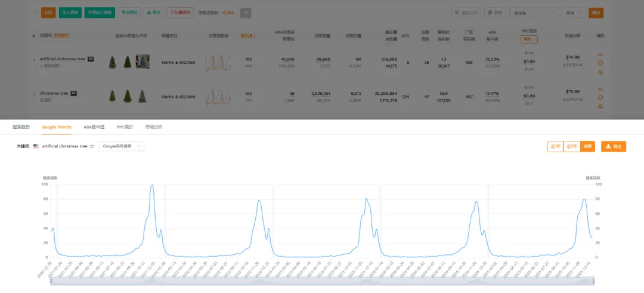The height and width of the screenshot is (293, 644).
Task: Open the Google网页搜索 source dropdown
Action: pos(121,146)
